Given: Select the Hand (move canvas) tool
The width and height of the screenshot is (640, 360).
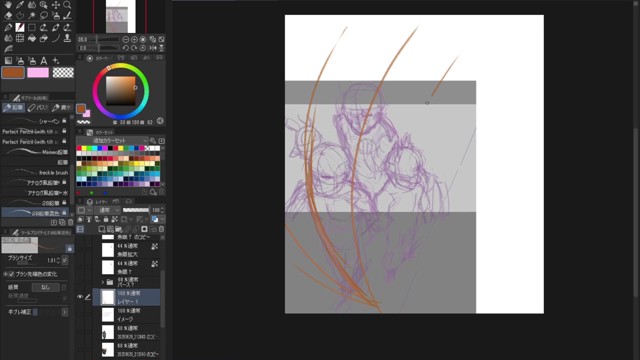Looking at the screenshot, I should coord(8,5).
